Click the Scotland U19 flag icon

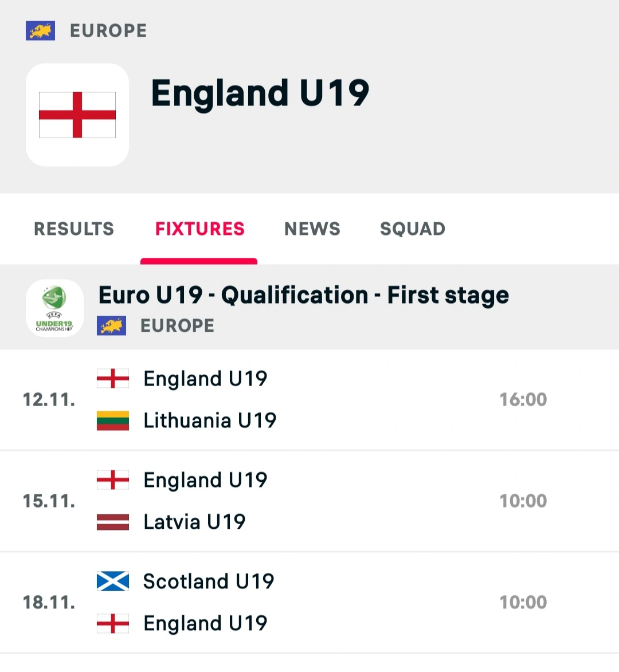coord(113,581)
